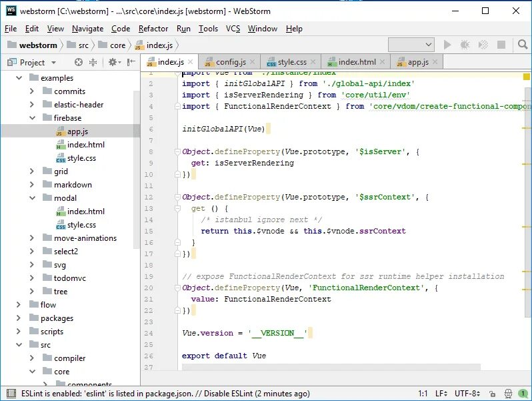The image size is (532, 401).
Task: Open Search Everywhere magnifier icon
Action: click(523, 45)
